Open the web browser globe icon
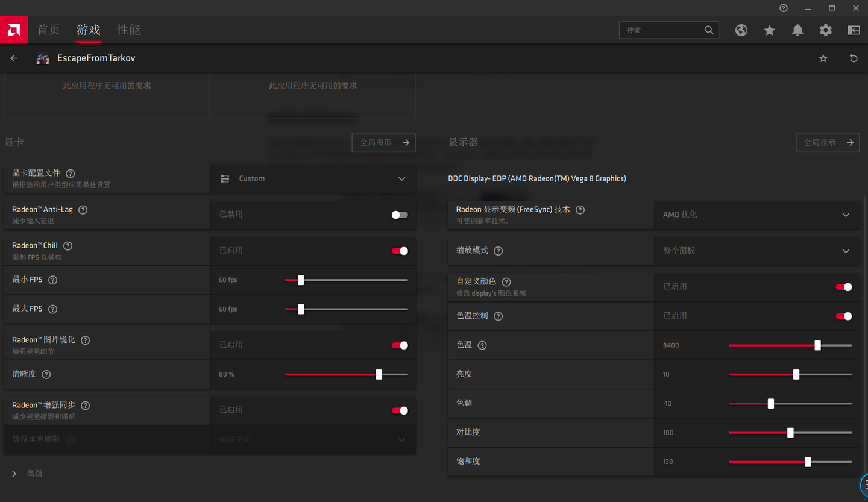 (741, 30)
